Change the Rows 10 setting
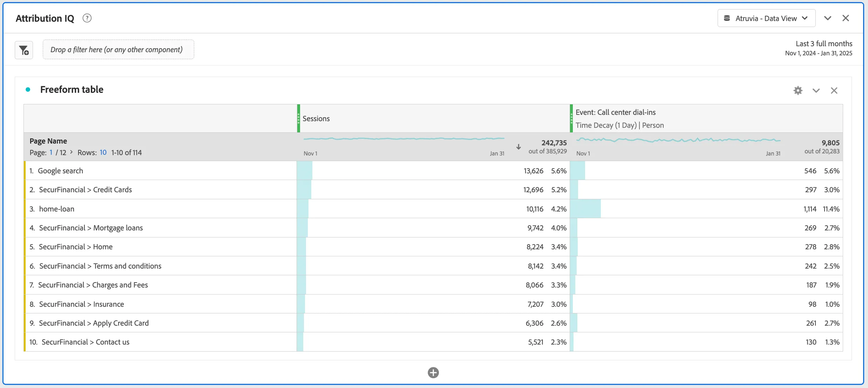This screenshot has height=388, width=868. pos(103,152)
